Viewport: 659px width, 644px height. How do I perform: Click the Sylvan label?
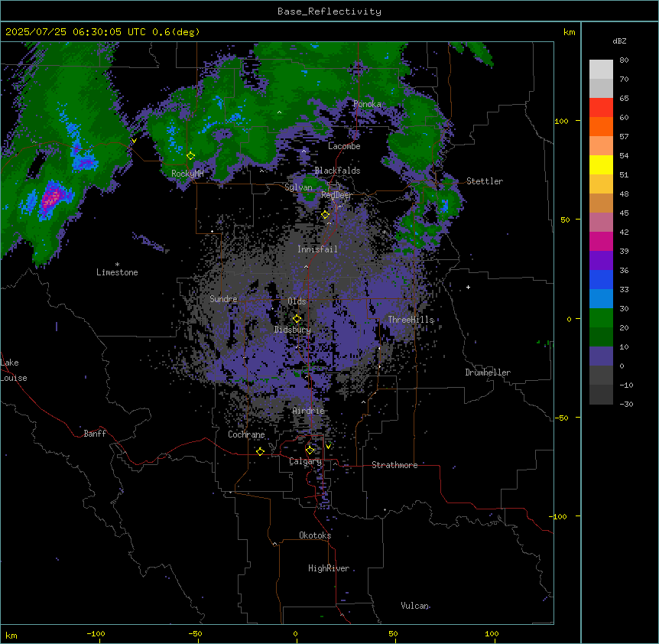point(298,187)
